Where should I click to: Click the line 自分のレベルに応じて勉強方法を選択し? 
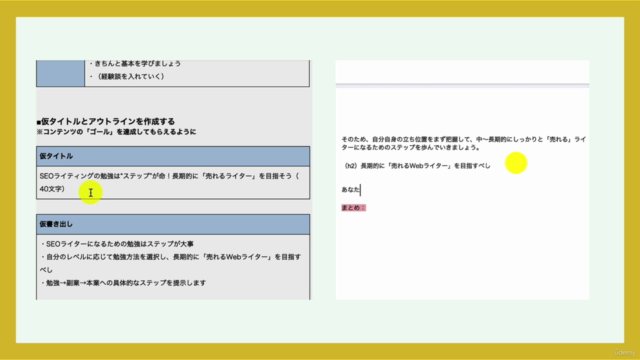pos(171,263)
